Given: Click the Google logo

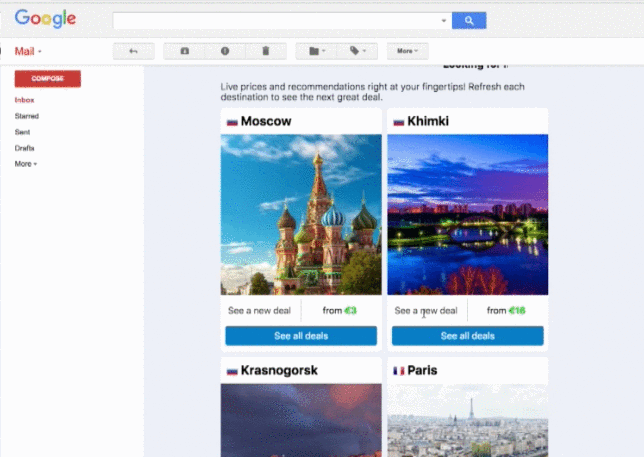Looking at the screenshot, I should click(45, 19).
